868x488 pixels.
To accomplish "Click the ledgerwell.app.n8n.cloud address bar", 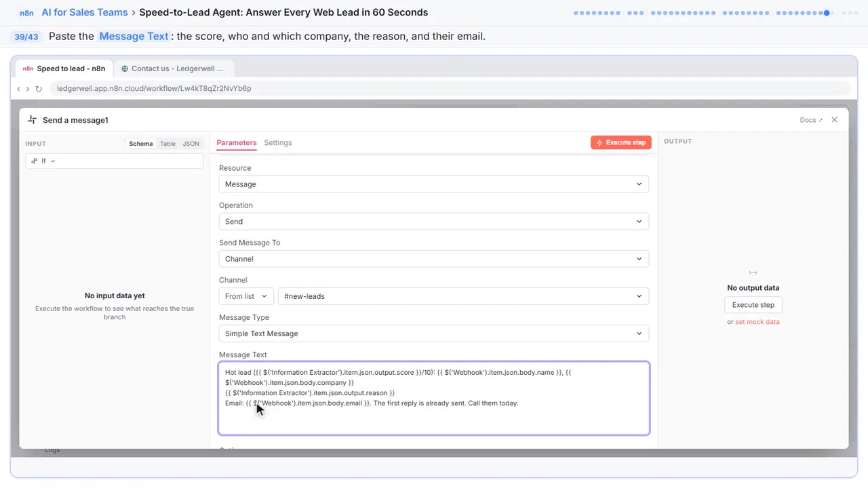I will pos(449,88).
